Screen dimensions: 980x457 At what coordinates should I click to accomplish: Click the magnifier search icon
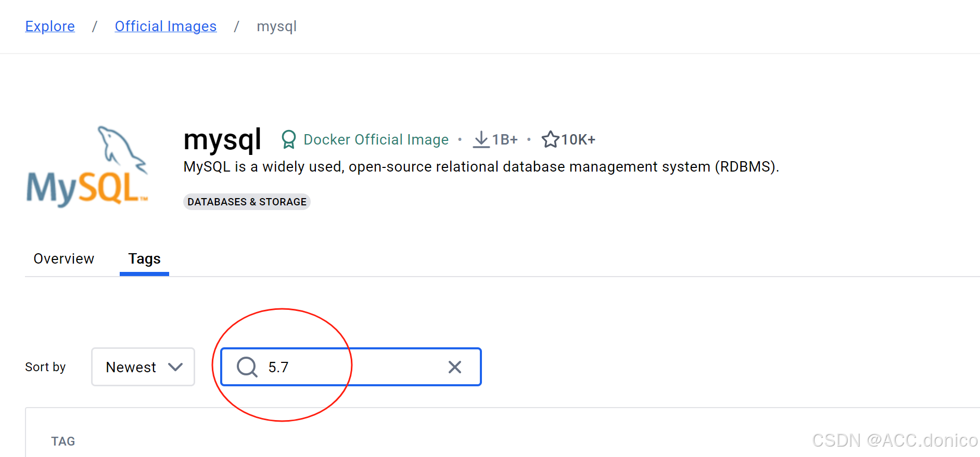click(x=247, y=367)
